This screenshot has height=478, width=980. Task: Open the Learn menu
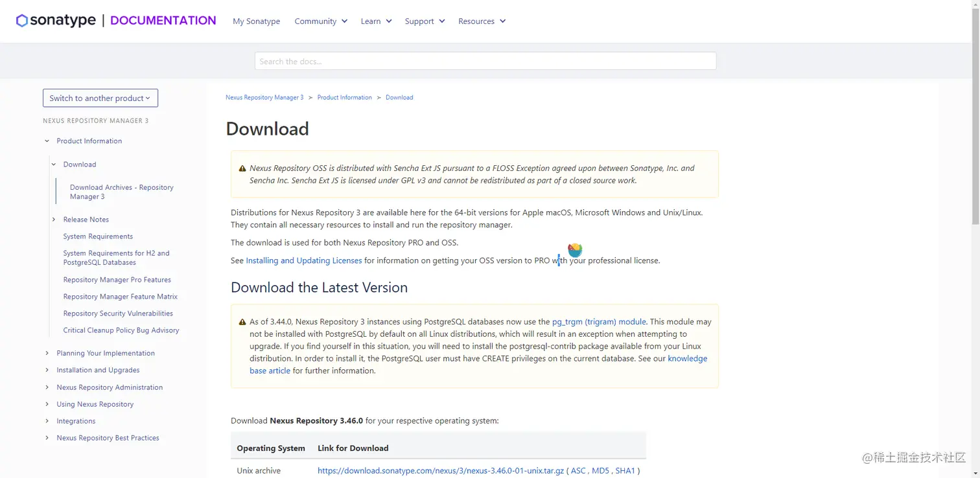tap(376, 21)
